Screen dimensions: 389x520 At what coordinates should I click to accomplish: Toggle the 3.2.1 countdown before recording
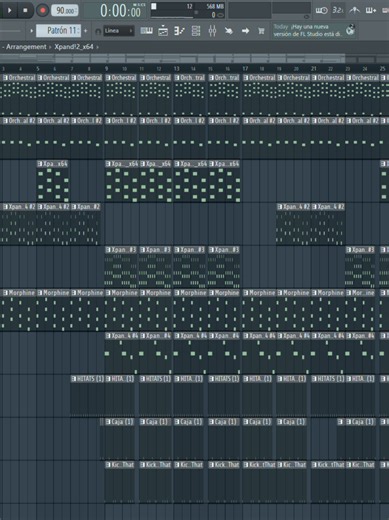[338, 11]
